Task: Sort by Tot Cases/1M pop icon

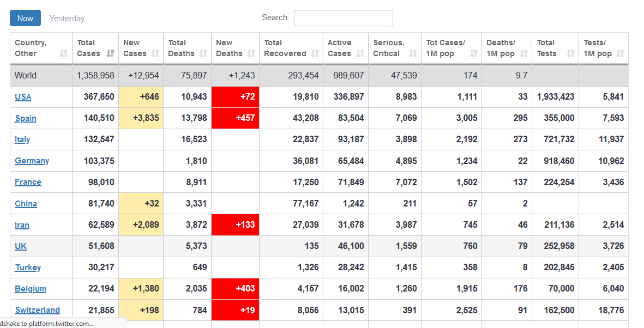Action: [474, 53]
